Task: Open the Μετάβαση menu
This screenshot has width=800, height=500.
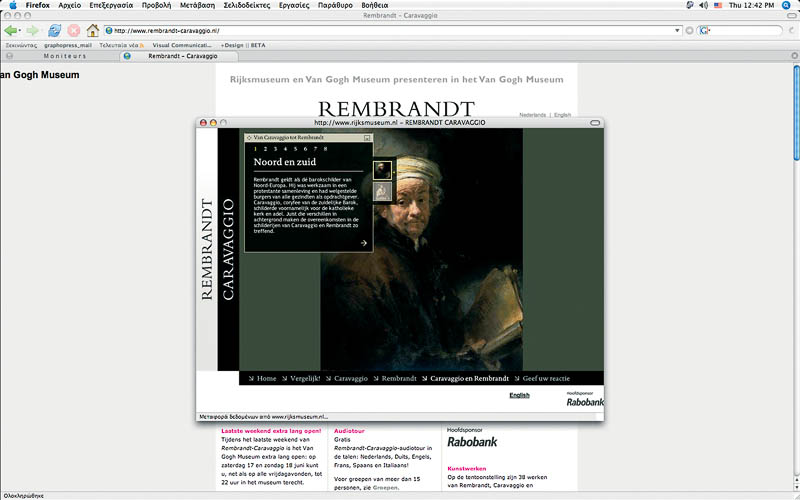Action: [x=197, y=5]
